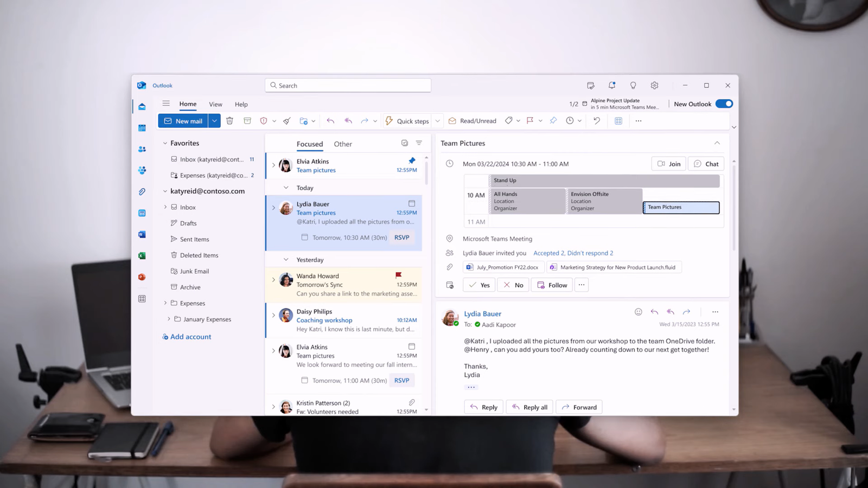
Task: Open the Accepted 2, Didn't respond 2 link
Action: pos(573,253)
